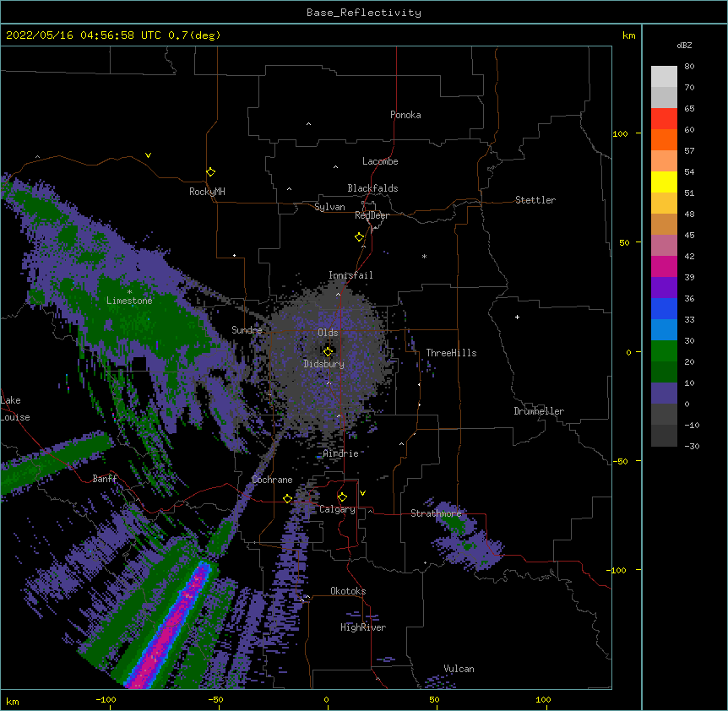Screen dimensions: 728x711
Task: Pick the blue 33-36 dBZ legend color
Action: point(664,308)
